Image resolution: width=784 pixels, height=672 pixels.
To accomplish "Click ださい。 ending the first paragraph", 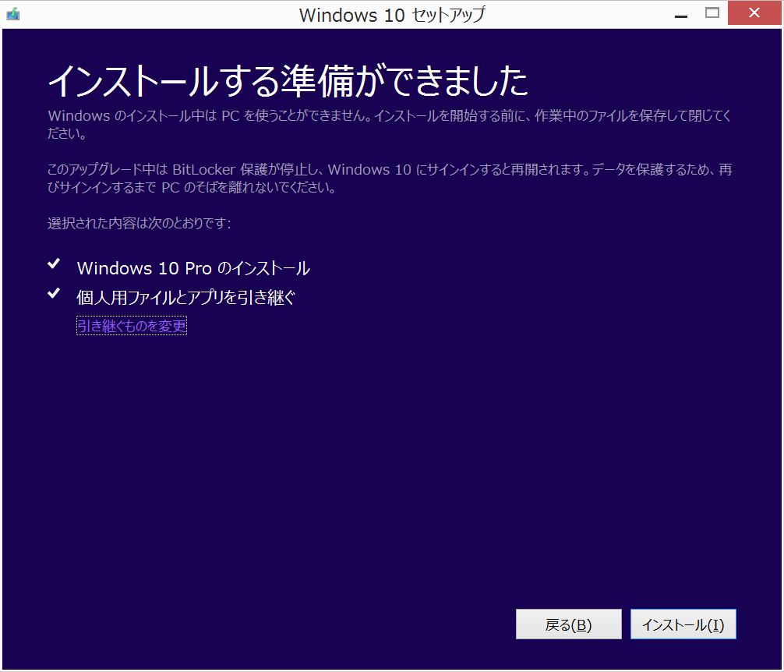I will click(x=66, y=134).
